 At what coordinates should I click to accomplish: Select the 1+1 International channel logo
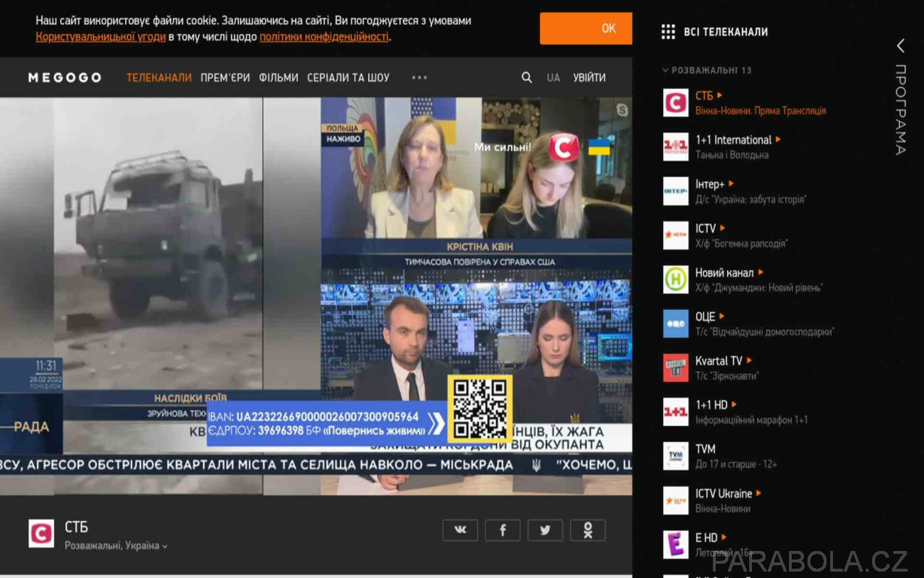[676, 146]
